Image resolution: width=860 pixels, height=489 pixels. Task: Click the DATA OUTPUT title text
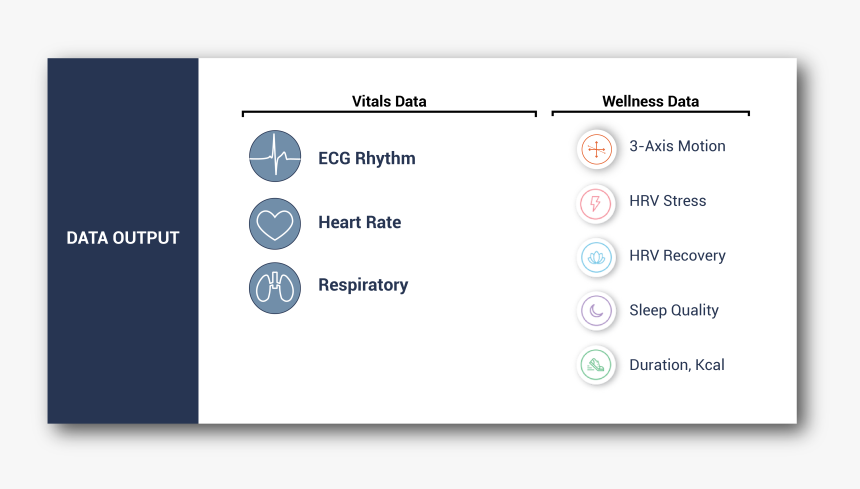coord(123,238)
